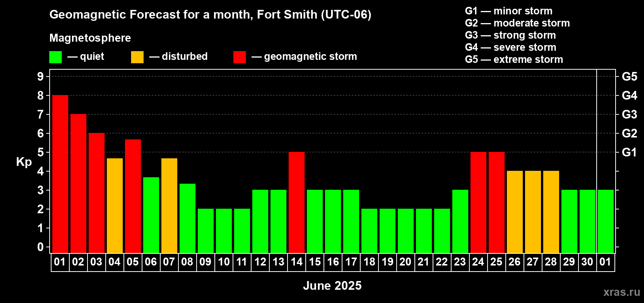The height and width of the screenshot is (303, 644).
Task: Select the red bar for day 02
Action: pyautogui.click(x=78, y=183)
